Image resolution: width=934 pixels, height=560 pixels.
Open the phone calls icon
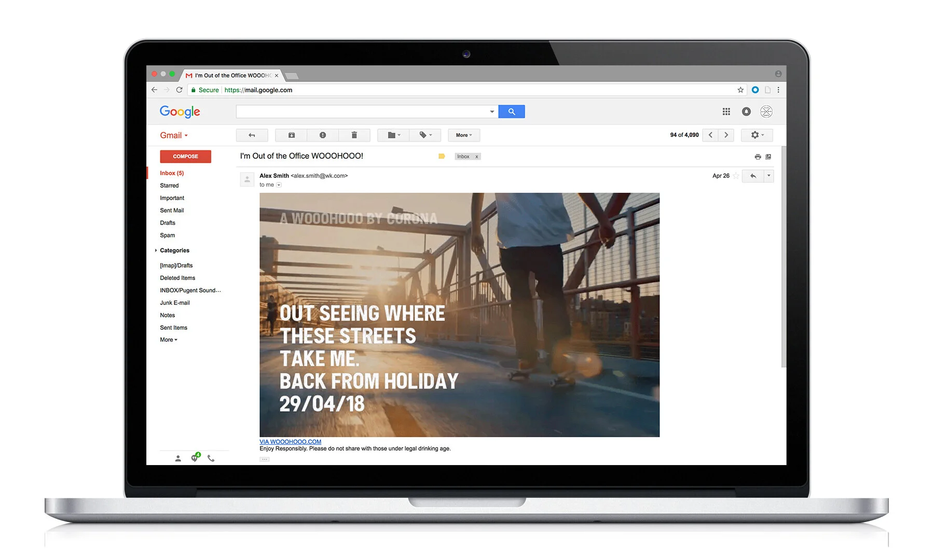pos(211,458)
